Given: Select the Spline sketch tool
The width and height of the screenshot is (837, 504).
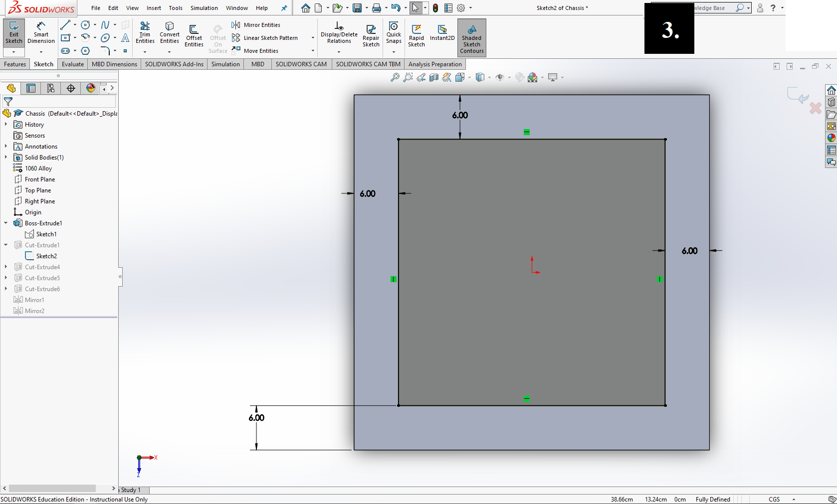Looking at the screenshot, I should [105, 24].
